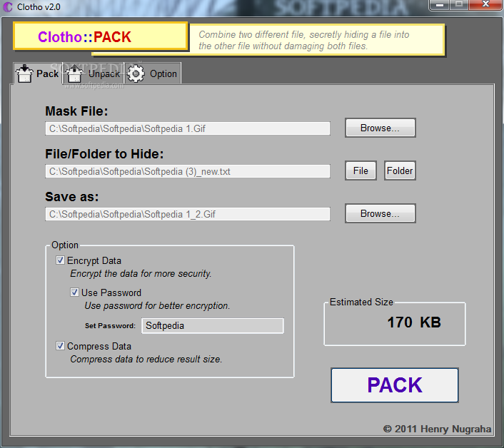
Task: Click the Unpack tab box icon
Action: click(74, 73)
